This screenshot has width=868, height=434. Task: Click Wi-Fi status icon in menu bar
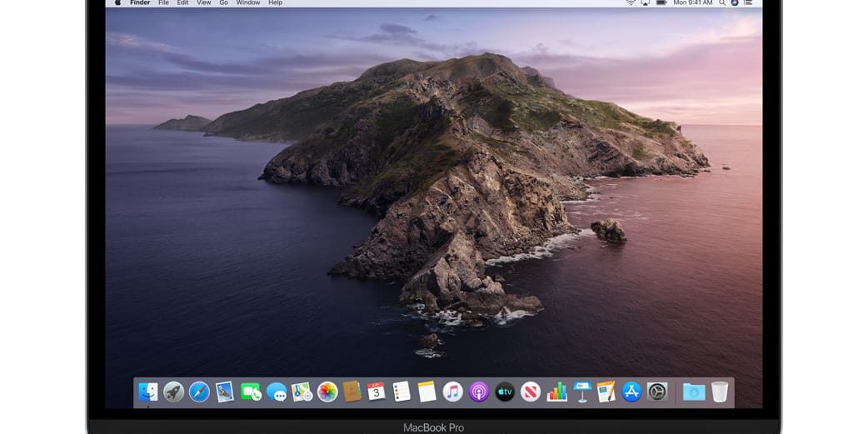click(631, 2)
